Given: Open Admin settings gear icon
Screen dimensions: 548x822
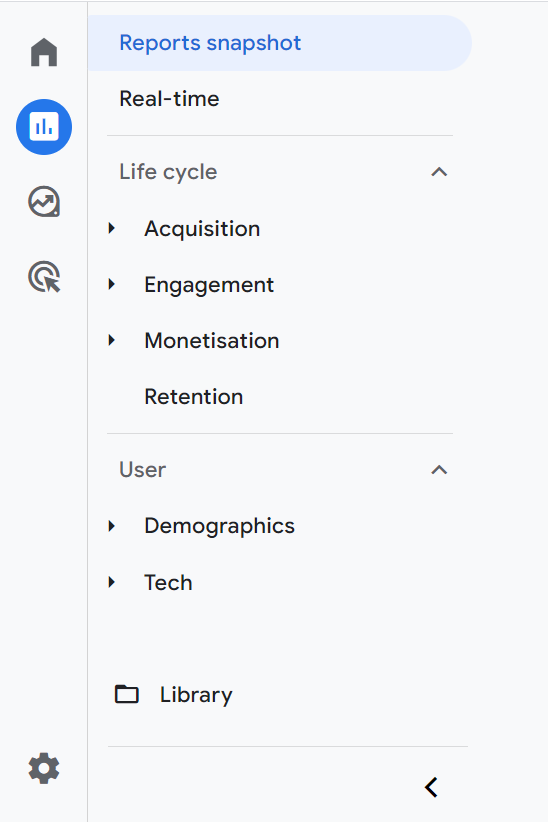Looking at the screenshot, I should (x=44, y=769).
